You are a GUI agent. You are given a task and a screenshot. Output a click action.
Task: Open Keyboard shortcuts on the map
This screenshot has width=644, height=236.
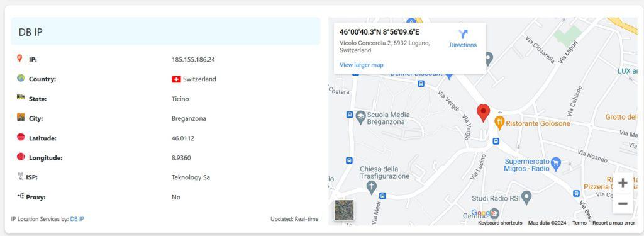pos(500,223)
